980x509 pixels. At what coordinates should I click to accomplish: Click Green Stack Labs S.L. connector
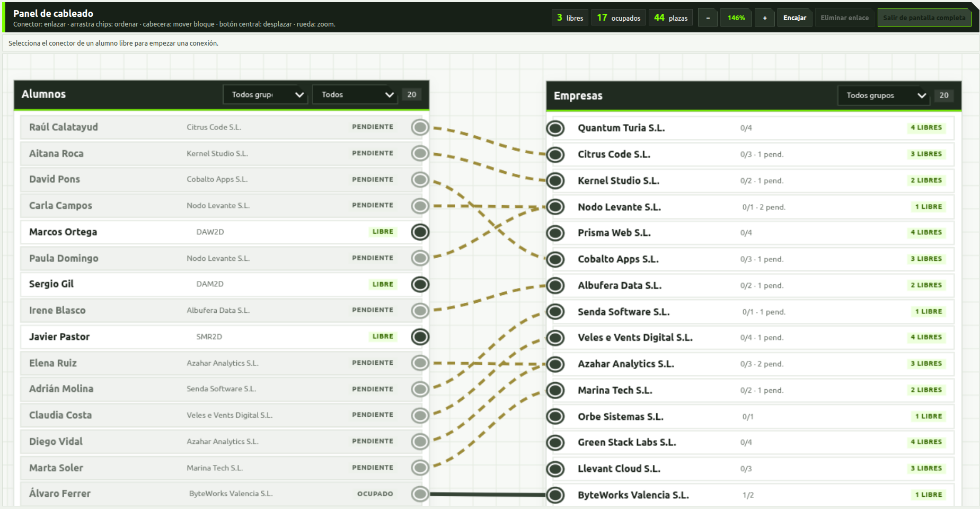tap(555, 442)
